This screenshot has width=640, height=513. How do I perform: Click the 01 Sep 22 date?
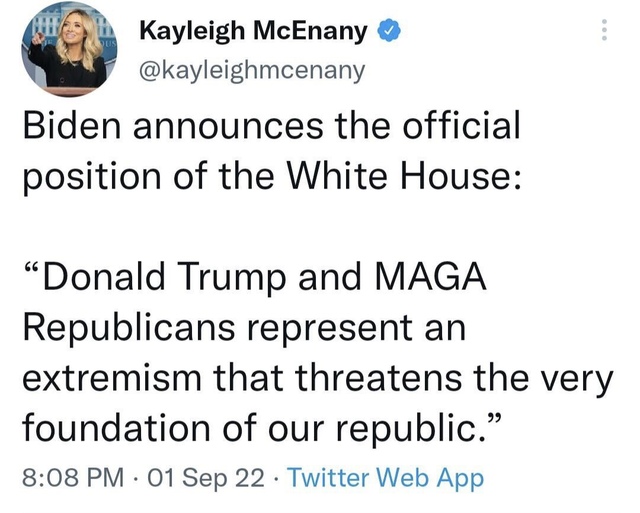coord(206,477)
